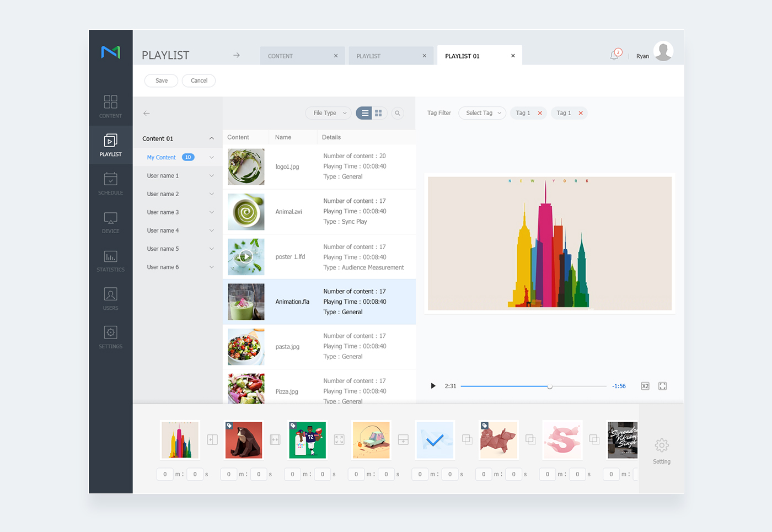Open search with the magnifier icon
Image resolution: width=772 pixels, height=532 pixels.
pyautogui.click(x=397, y=113)
